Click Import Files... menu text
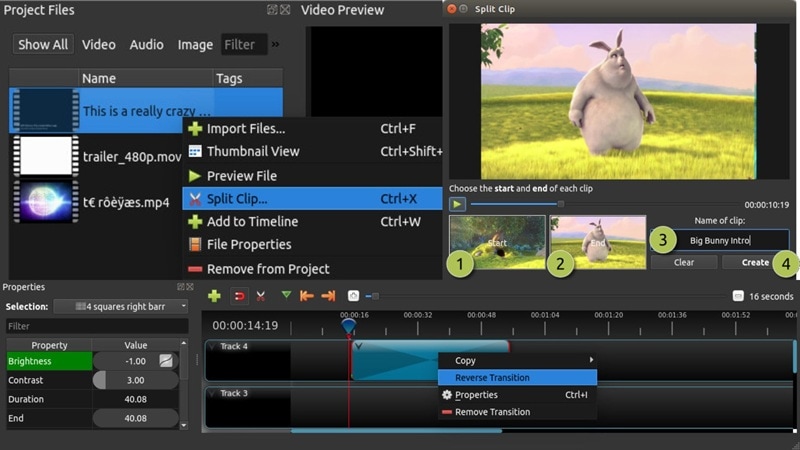The image size is (800, 450). click(246, 129)
